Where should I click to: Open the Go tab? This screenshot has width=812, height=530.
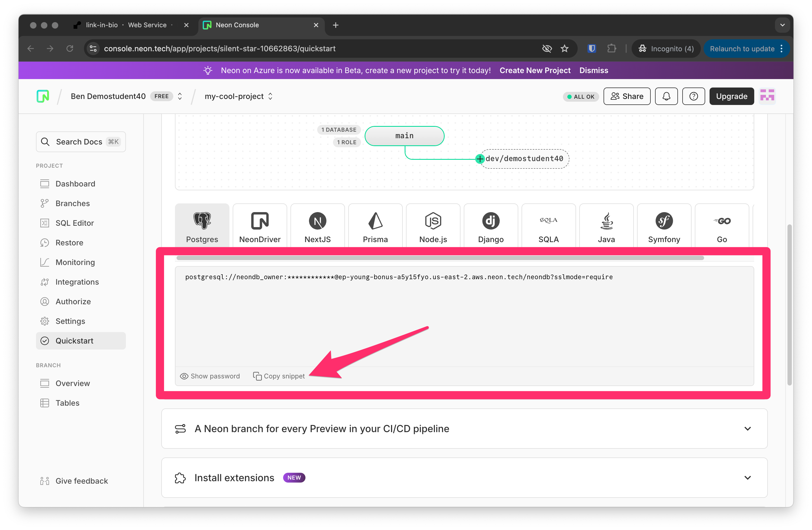[722, 225]
